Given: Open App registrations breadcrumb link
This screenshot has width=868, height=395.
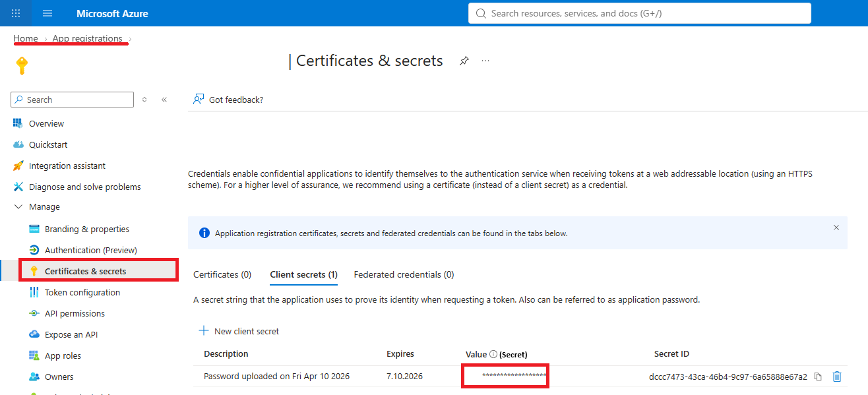Looking at the screenshot, I should click(x=88, y=38).
